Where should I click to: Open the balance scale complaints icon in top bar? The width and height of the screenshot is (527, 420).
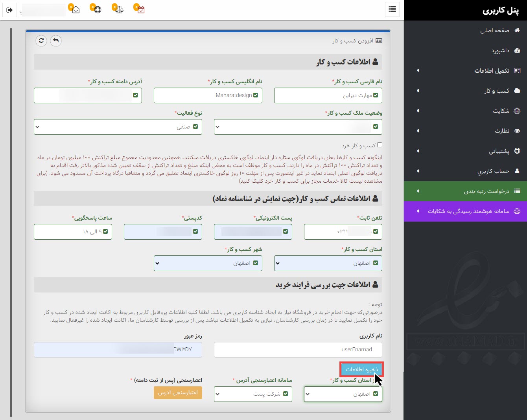tap(120, 9)
